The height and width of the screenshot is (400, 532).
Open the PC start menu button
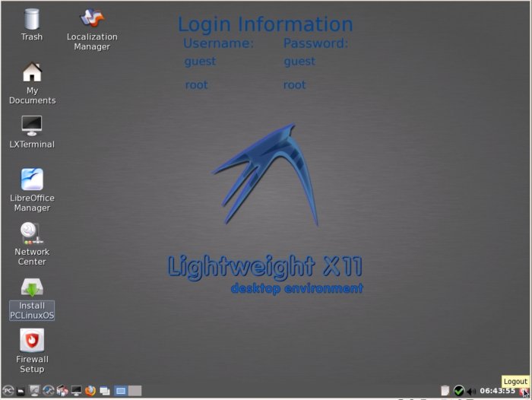(x=8, y=391)
